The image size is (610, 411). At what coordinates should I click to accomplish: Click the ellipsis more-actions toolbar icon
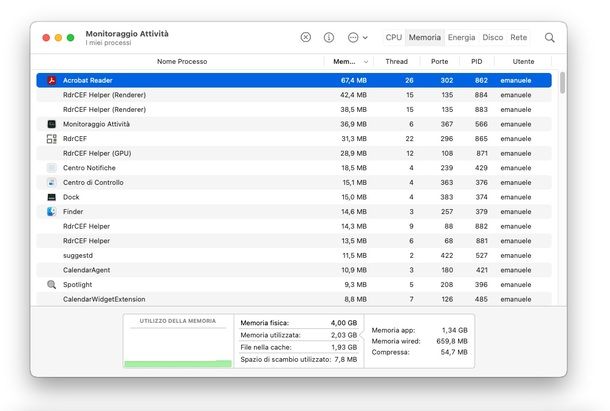coord(353,37)
